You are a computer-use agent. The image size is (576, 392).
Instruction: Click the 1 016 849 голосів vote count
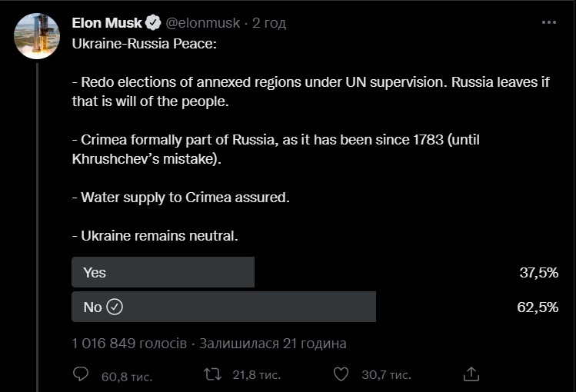[128, 344]
